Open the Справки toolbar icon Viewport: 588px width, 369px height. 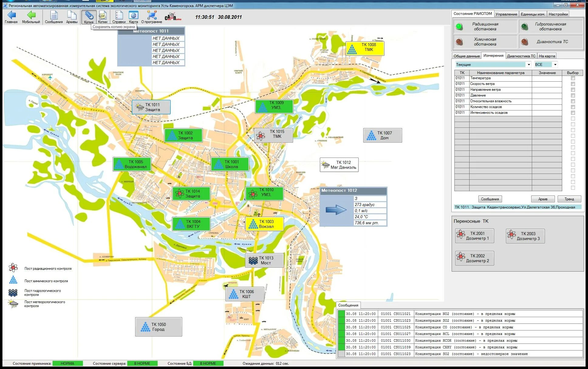point(119,15)
